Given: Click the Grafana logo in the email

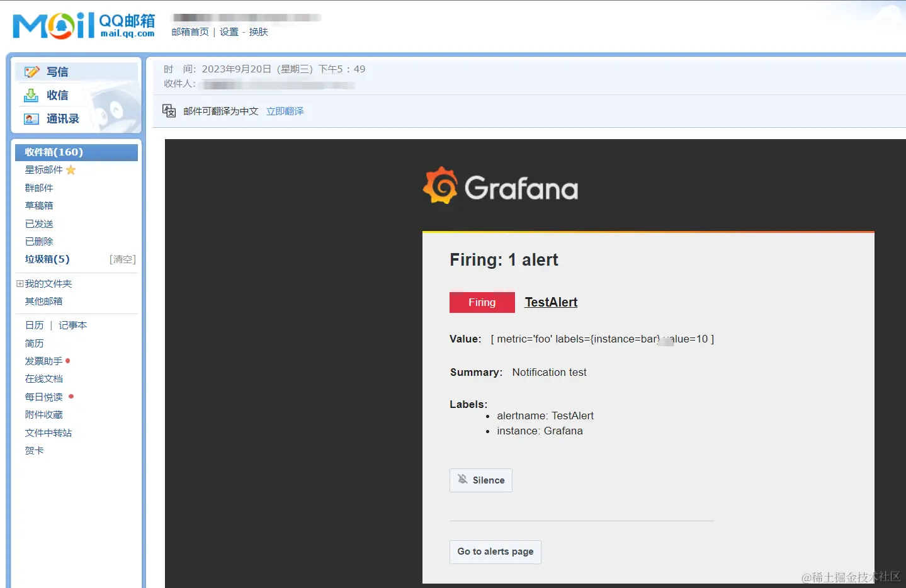Looking at the screenshot, I should [501, 186].
